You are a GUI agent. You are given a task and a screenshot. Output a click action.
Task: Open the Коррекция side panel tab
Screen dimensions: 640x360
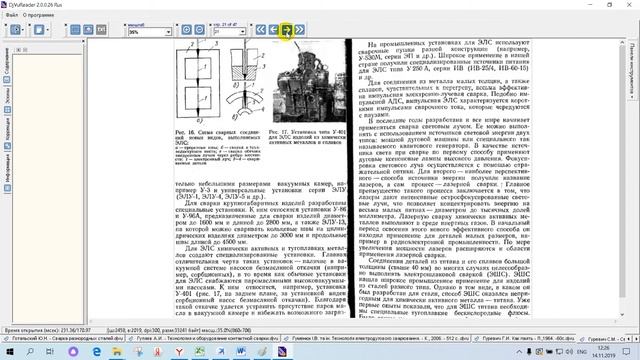coord(7,133)
